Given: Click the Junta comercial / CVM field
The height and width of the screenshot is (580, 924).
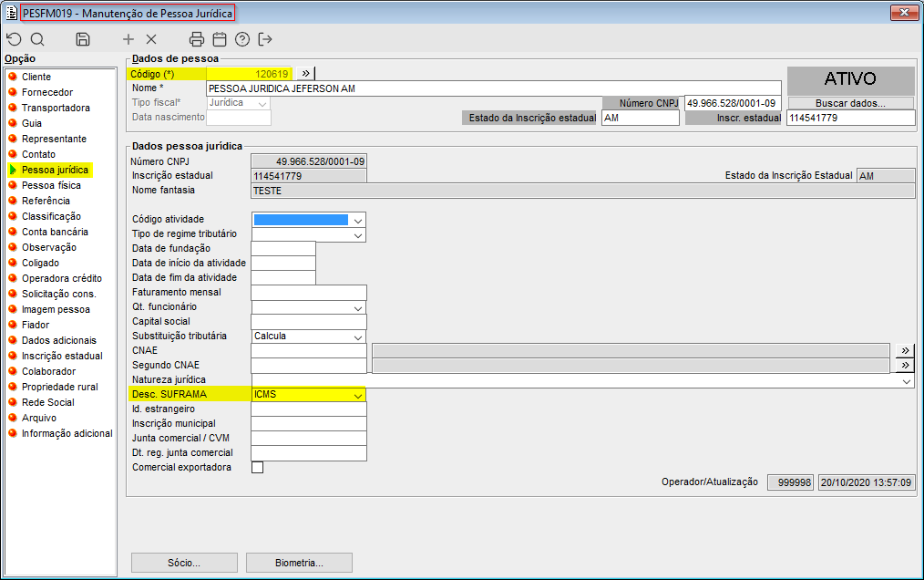Looking at the screenshot, I should click(309, 439).
